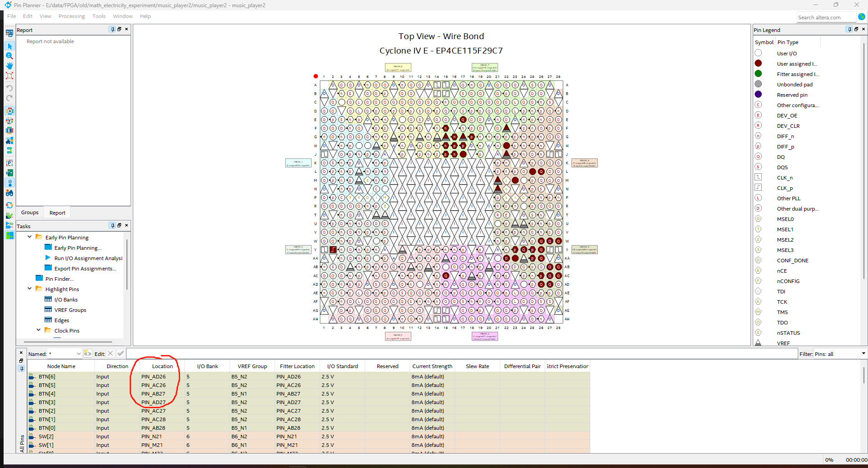Select I/O Banks highlight task
Viewport: 868px width, 468px height.
click(x=66, y=300)
